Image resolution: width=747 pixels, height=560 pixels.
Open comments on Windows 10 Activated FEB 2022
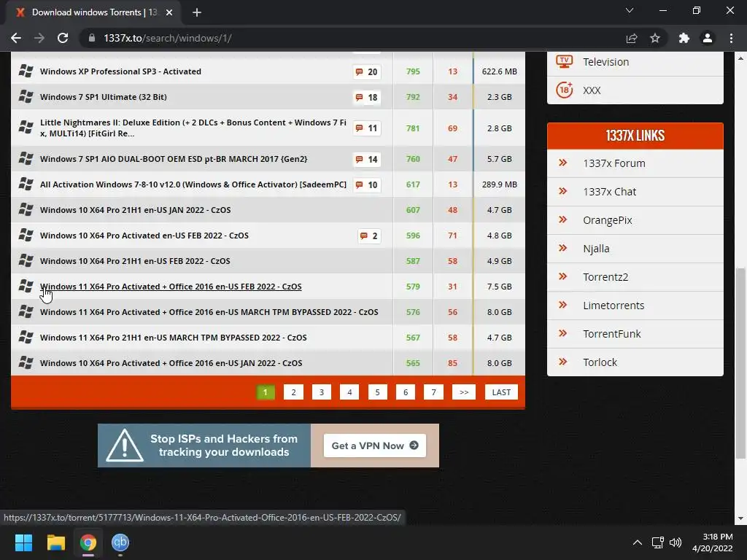pyautogui.click(x=369, y=236)
